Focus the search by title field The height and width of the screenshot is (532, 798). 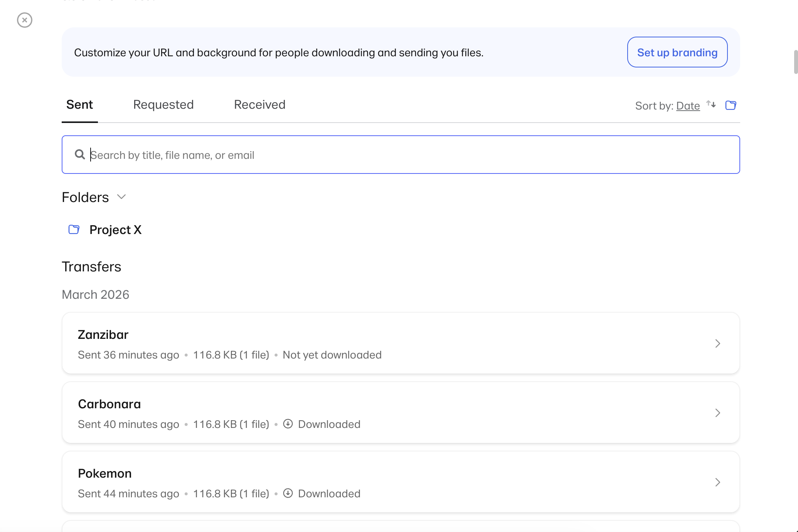point(401,155)
